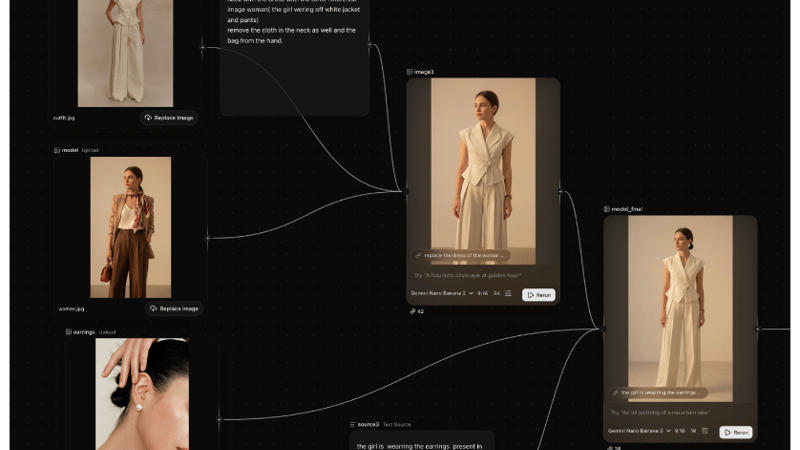Click the "Upload" label beside earrings

coord(107,332)
